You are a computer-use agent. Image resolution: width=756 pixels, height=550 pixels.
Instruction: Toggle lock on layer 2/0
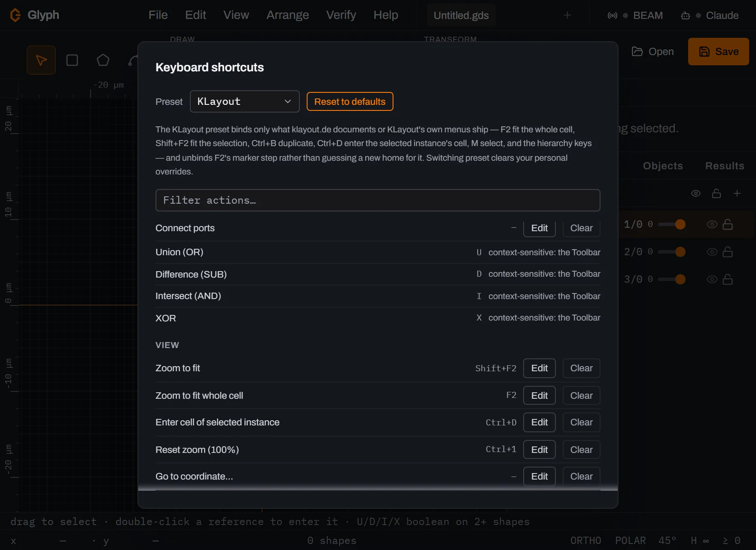(728, 252)
